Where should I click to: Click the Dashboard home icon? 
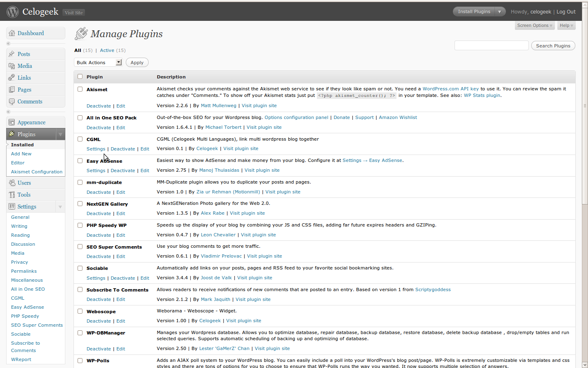click(x=12, y=33)
